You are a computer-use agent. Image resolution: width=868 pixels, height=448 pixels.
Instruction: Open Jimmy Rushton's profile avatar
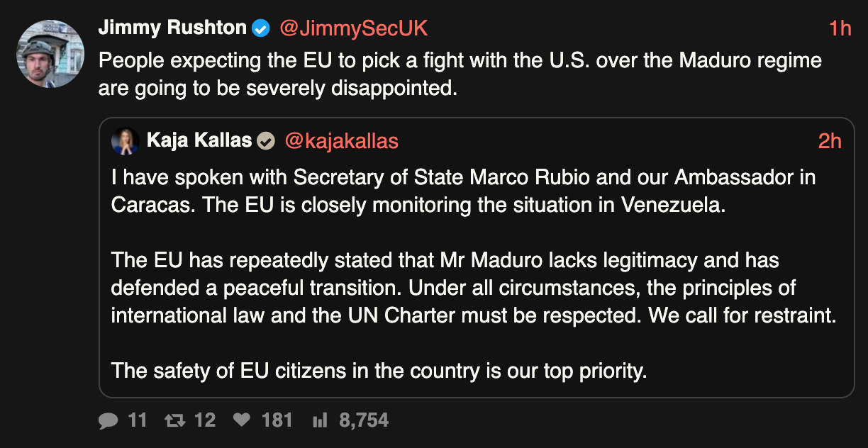[50, 54]
